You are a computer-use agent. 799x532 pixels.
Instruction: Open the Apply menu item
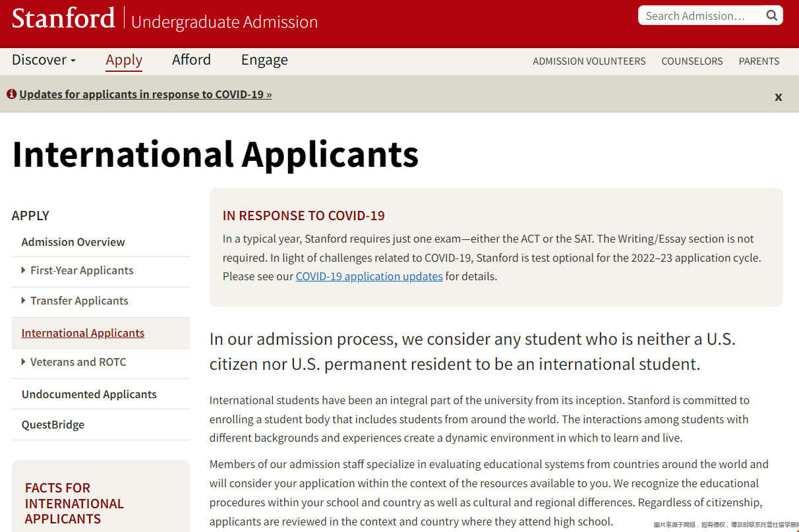(124, 60)
